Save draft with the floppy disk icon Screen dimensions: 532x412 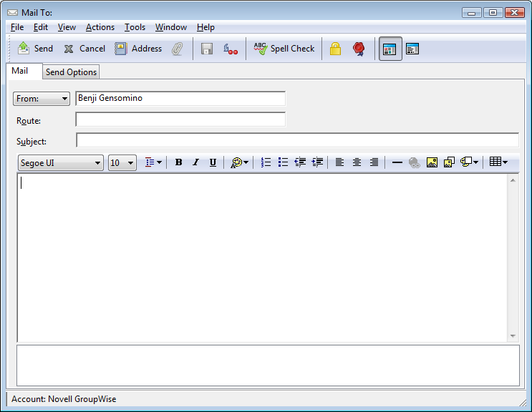[x=207, y=49]
